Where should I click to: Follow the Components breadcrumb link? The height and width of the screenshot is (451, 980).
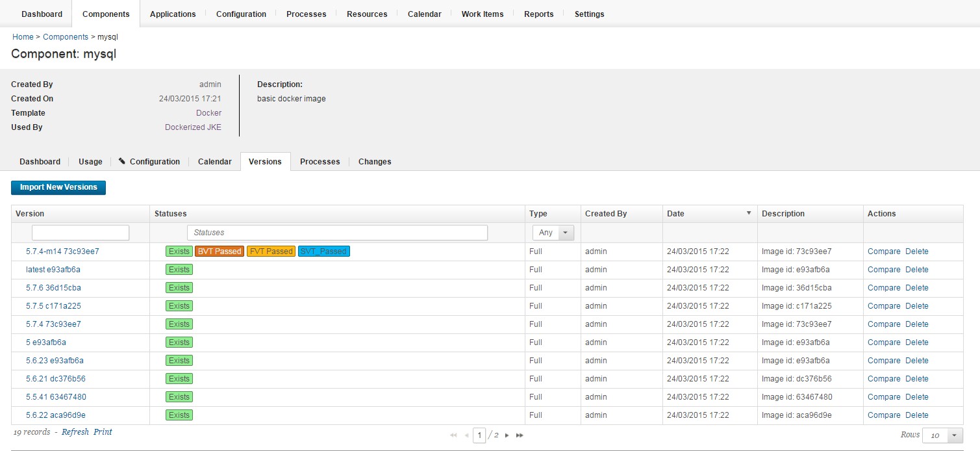(x=66, y=37)
